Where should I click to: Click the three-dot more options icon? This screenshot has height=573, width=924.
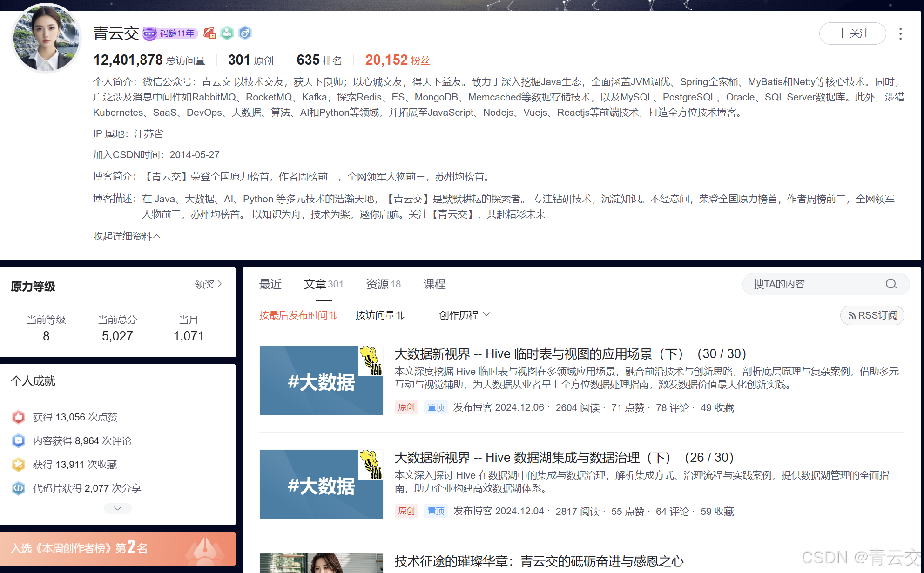[x=900, y=34]
